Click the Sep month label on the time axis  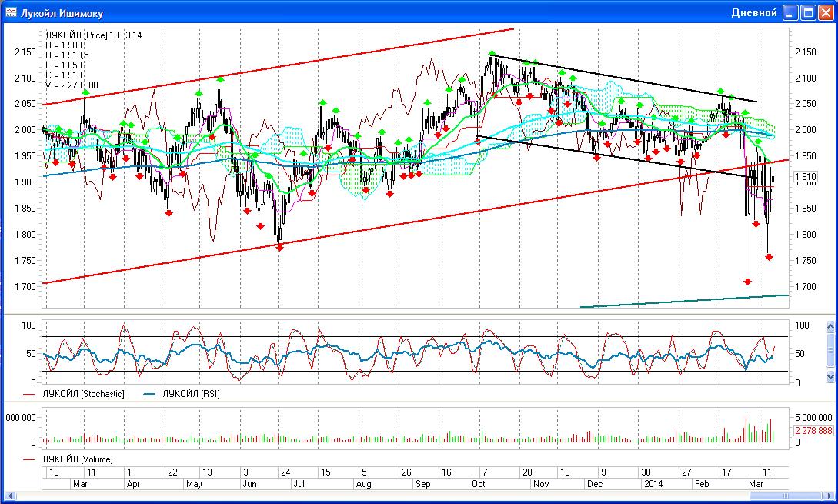tap(422, 484)
